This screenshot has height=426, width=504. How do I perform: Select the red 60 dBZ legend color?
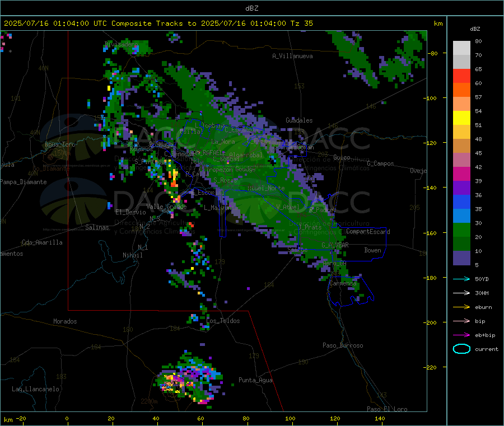(x=461, y=76)
